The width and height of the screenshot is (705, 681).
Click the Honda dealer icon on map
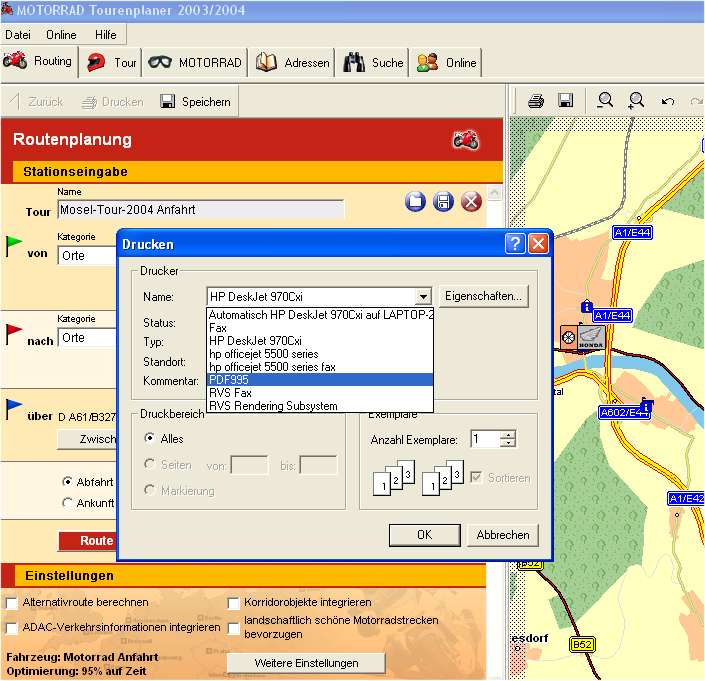591,338
